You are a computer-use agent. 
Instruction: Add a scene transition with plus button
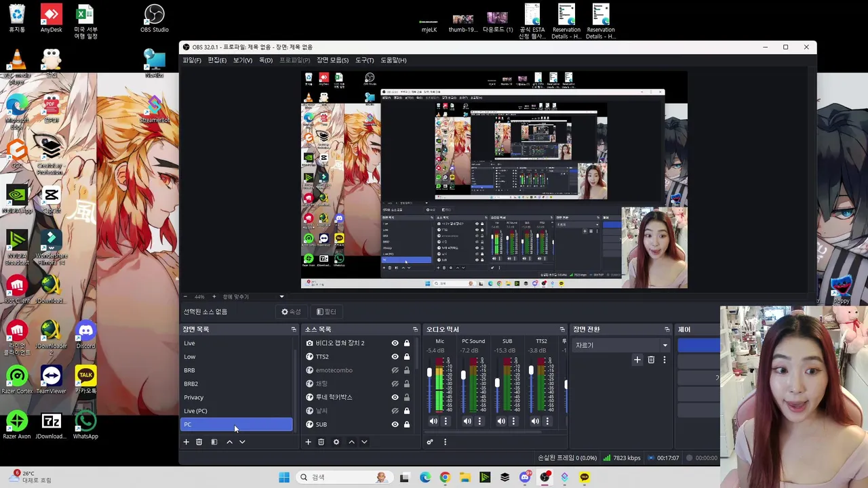click(637, 360)
